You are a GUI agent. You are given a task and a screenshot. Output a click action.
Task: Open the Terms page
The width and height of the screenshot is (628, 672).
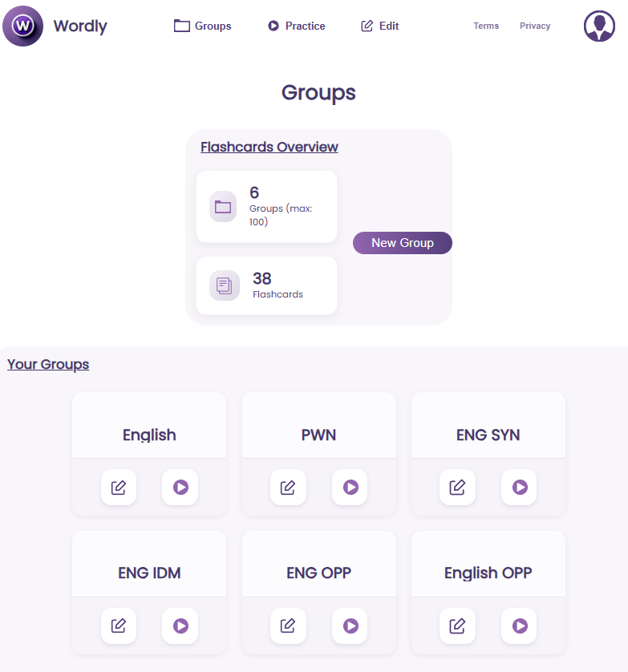[x=486, y=26]
